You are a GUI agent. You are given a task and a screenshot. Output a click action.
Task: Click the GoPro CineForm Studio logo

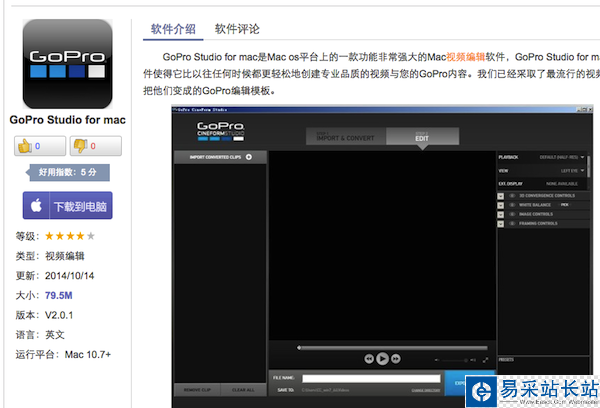click(x=220, y=131)
